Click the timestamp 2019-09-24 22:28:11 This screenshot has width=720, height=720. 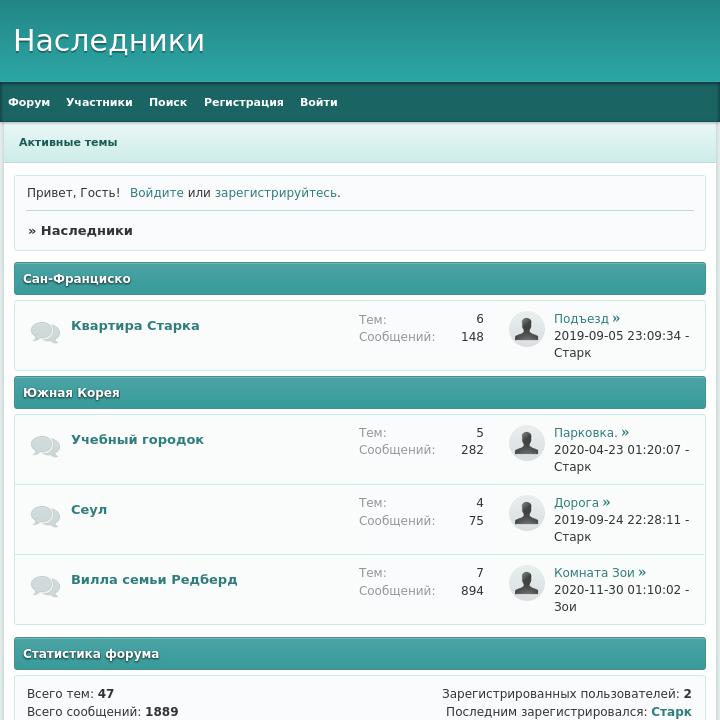coord(617,520)
